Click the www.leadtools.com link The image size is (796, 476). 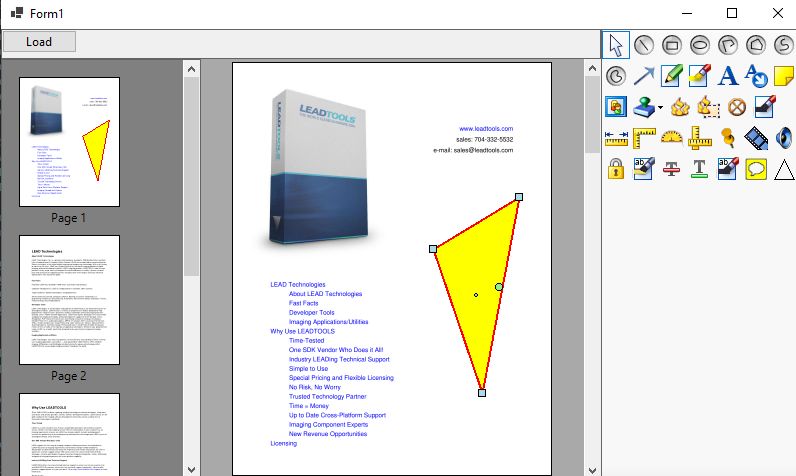pyautogui.click(x=486, y=129)
